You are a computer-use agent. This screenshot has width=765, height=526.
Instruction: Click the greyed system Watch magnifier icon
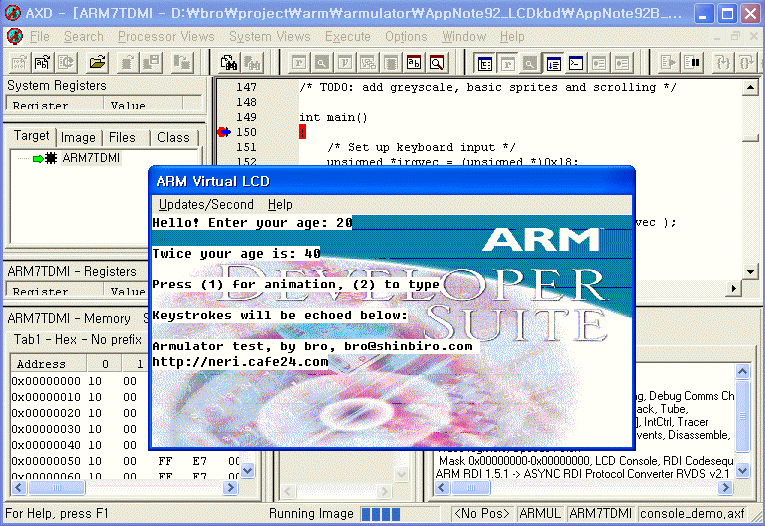click(530, 63)
